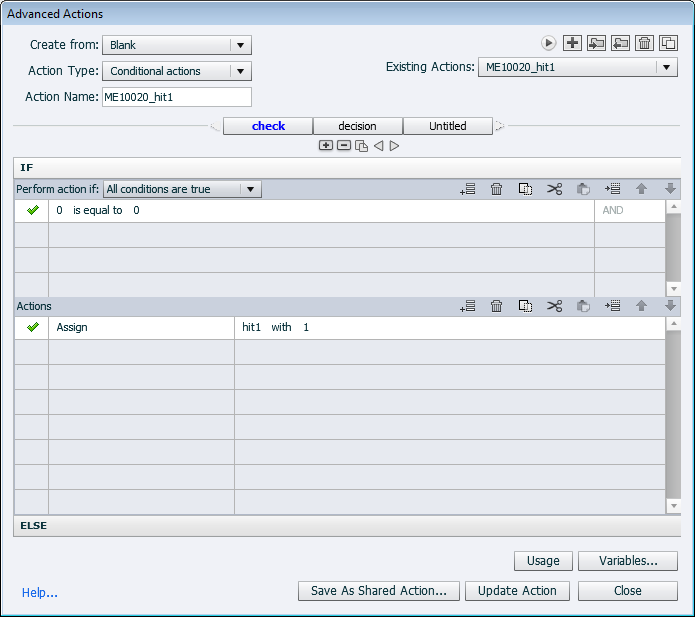Image resolution: width=695 pixels, height=617 pixels.
Task: Insert an action row in Actions toolbar
Action: click(613, 306)
